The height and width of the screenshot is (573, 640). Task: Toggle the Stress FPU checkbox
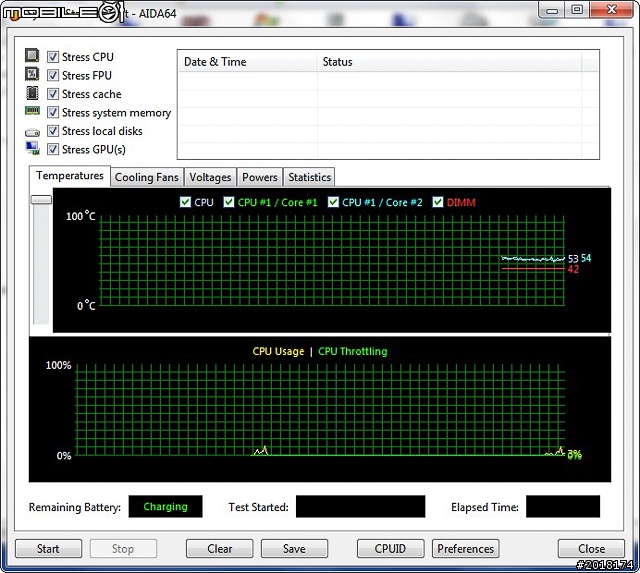53,75
